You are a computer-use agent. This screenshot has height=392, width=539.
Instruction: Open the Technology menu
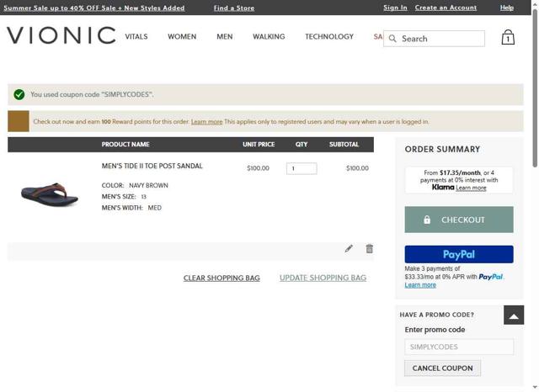(x=329, y=36)
